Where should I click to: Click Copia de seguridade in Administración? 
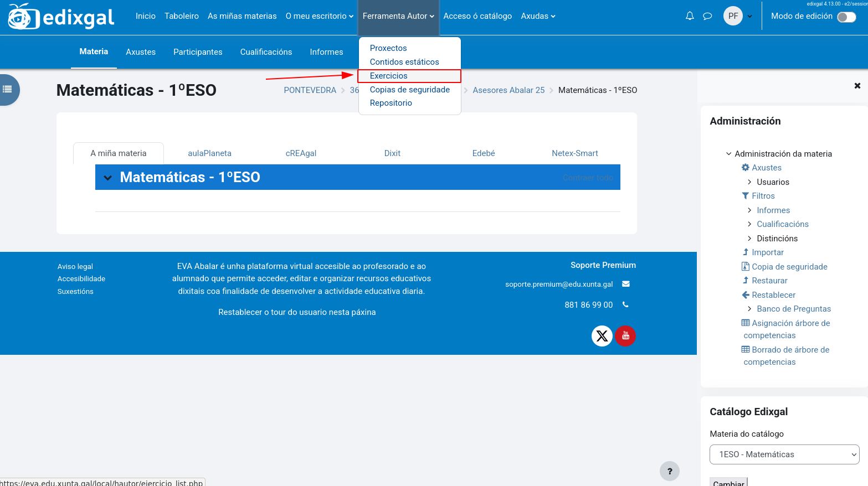coord(789,267)
